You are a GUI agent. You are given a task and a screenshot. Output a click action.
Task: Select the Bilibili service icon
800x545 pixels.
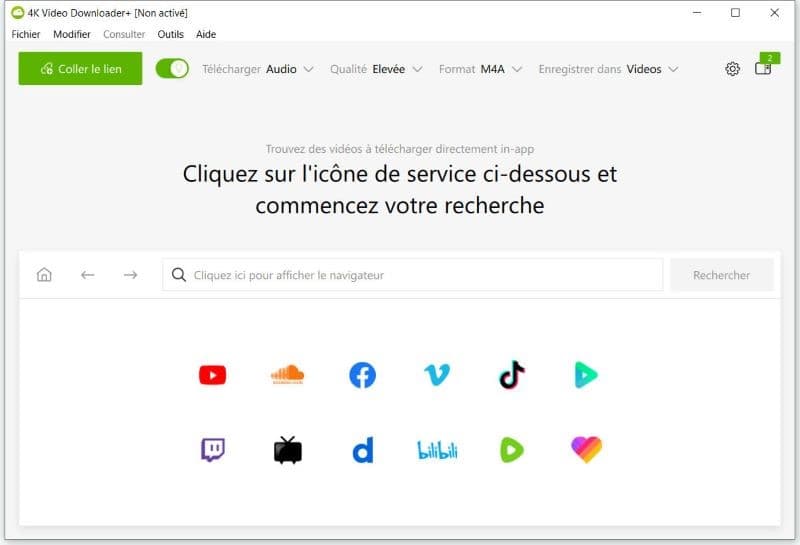(x=437, y=451)
